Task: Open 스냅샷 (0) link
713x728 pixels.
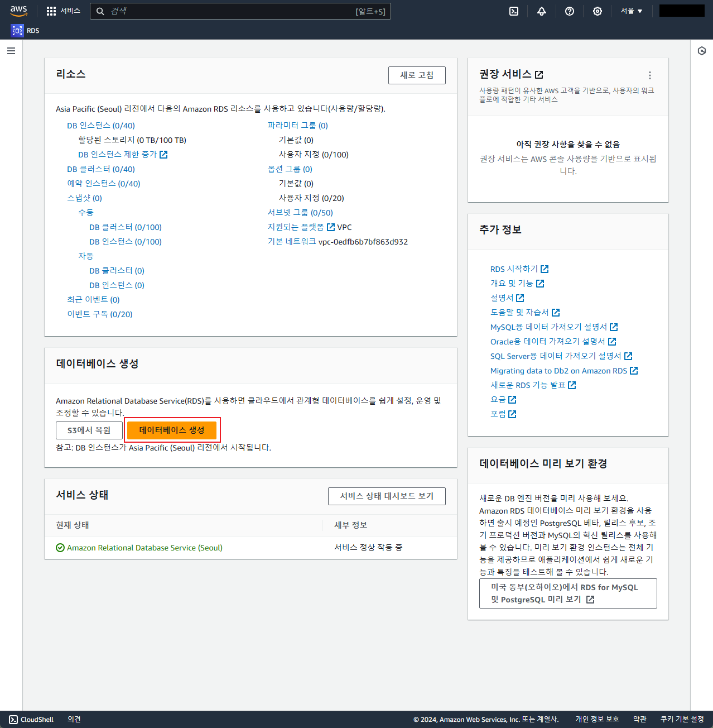Action: (85, 198)
